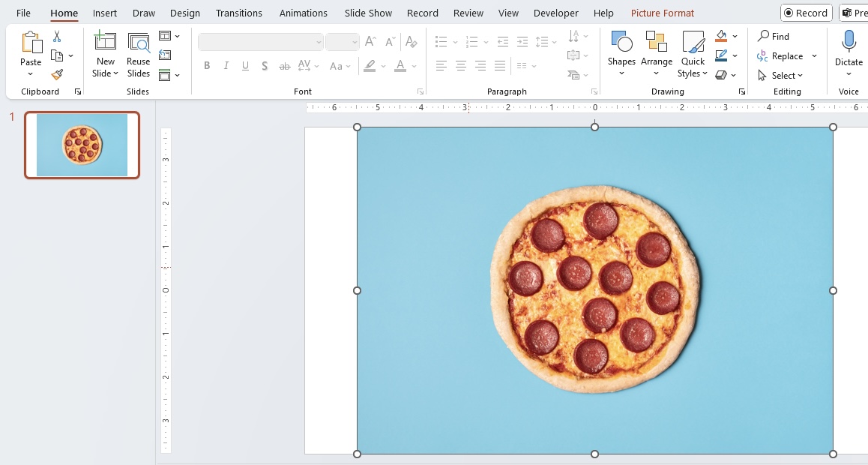Toggle align text right

480,66
